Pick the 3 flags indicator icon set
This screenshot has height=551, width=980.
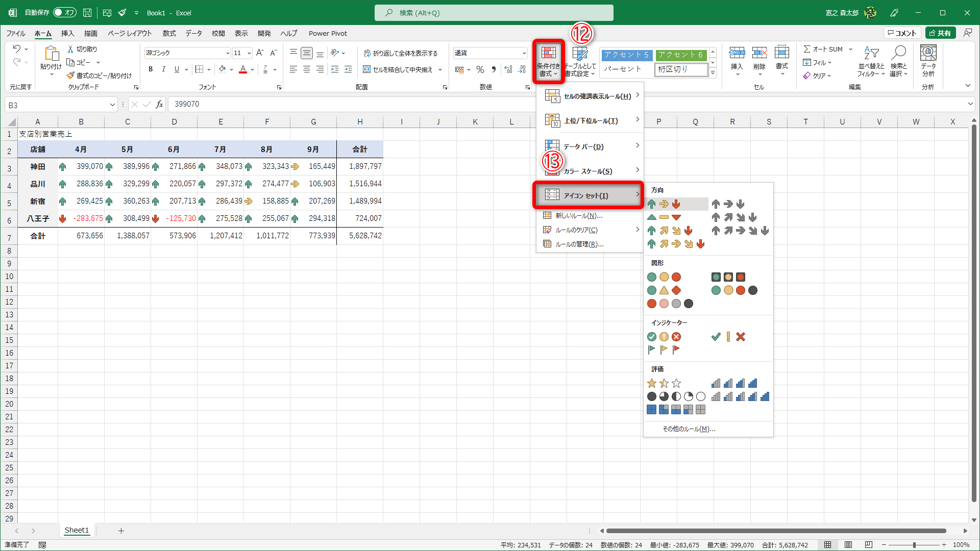click(664, 349)
